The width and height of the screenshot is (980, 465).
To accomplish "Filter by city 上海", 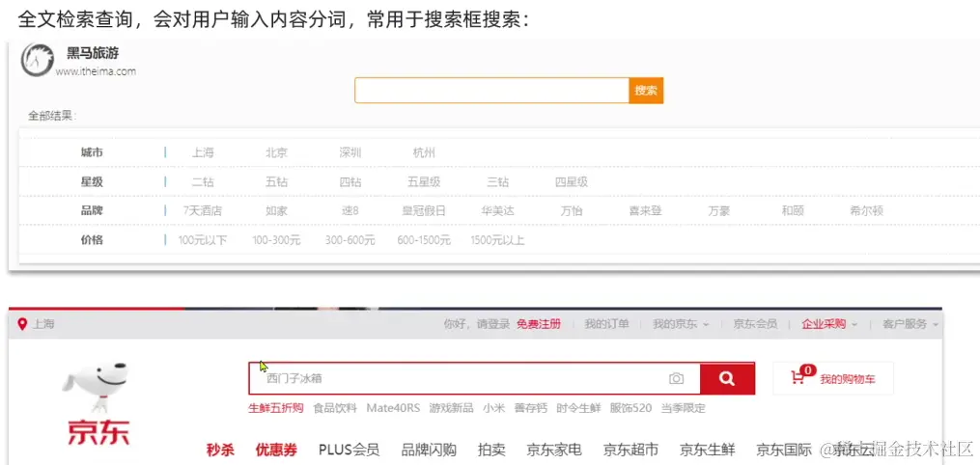I will [x=203, y=153].
